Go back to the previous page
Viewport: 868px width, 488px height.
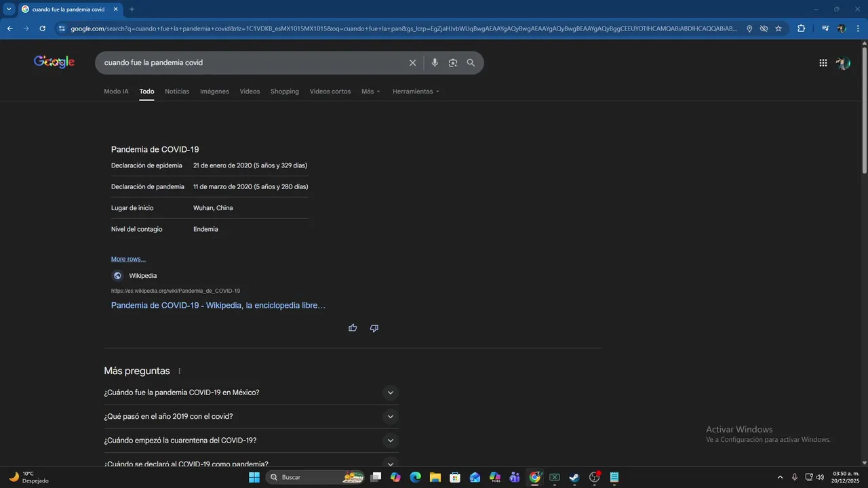(x=9, y=28)
